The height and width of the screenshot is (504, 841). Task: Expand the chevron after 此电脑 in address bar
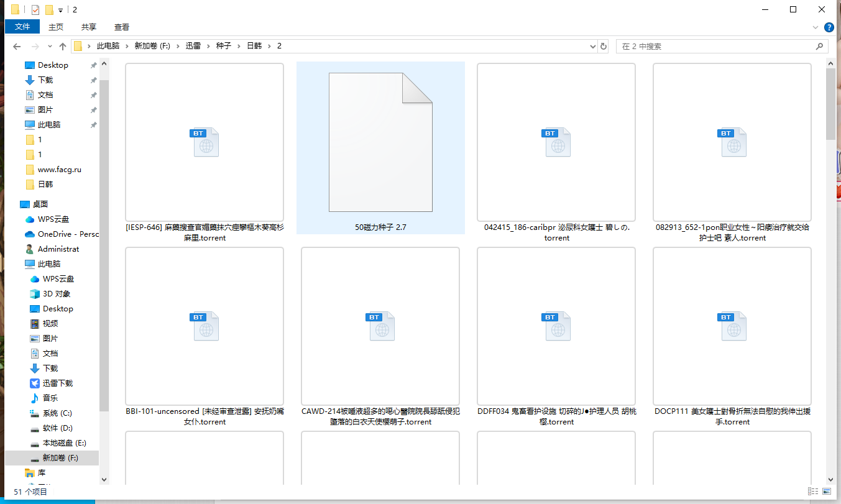(x=127, y=47)
